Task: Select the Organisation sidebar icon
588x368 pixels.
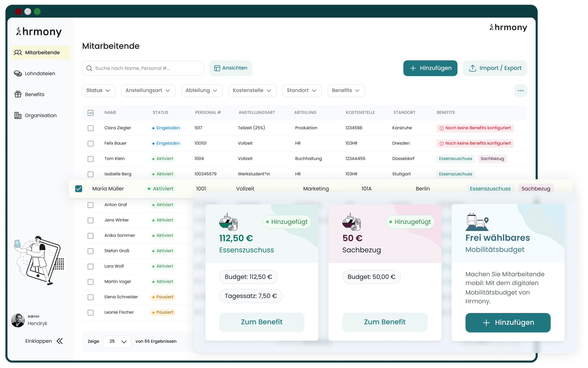Action: [18, 115]
